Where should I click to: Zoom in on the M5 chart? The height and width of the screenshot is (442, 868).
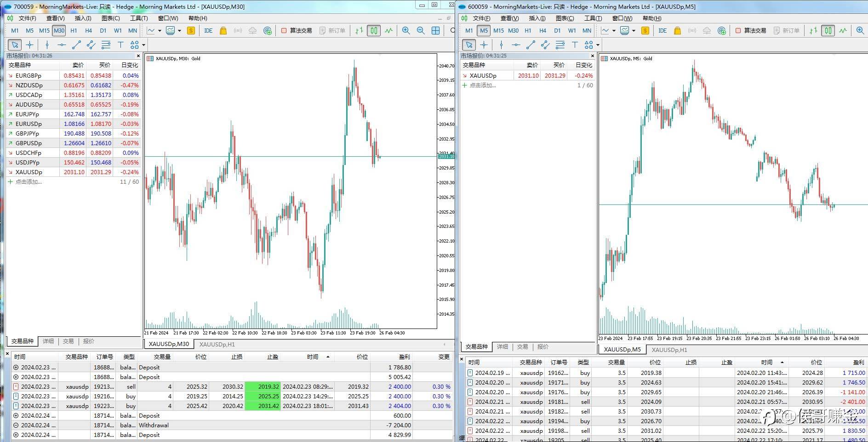pos(860,30)
